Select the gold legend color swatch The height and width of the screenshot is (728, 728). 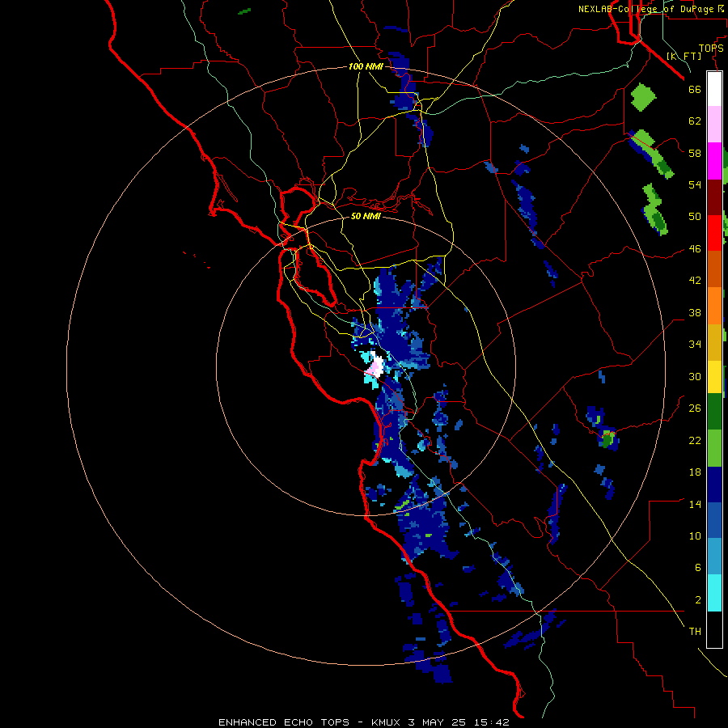[714, 342]
